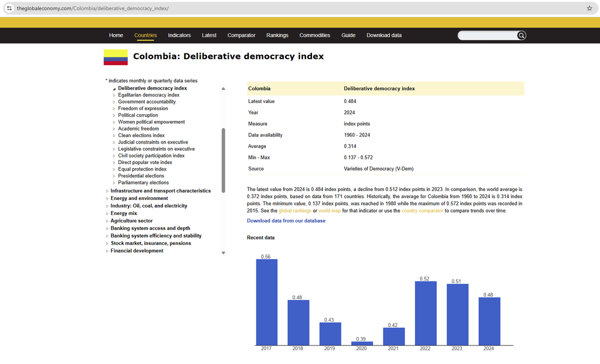Go to the Indicators menu
Viewport: 600px width, 364px height.
[x=179, y=35]
